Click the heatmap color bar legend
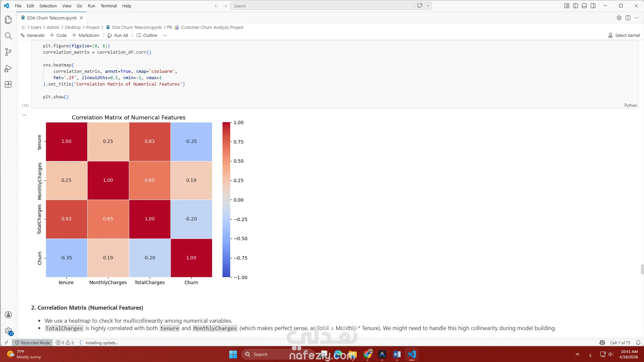Viewport: 644px width, 362px height. pos(226,200)
